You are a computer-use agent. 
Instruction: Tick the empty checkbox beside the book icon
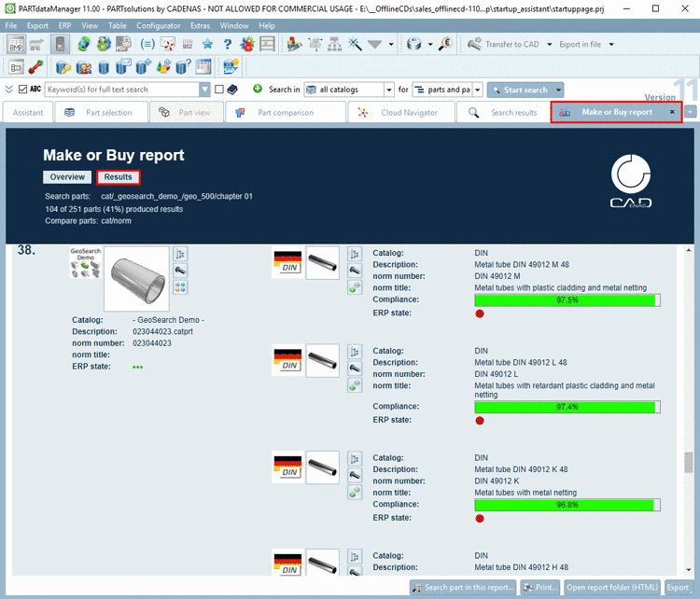[x=219, y=90]
